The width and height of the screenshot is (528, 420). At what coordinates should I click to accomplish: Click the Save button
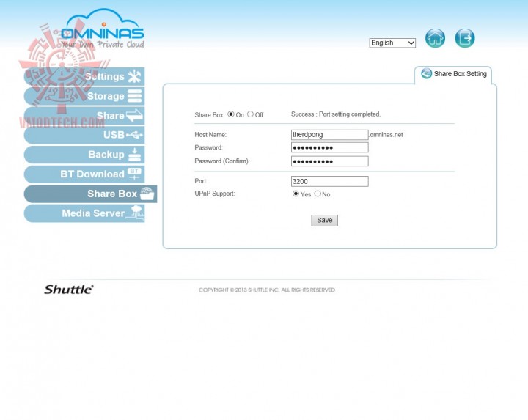(x=325, y=221)
